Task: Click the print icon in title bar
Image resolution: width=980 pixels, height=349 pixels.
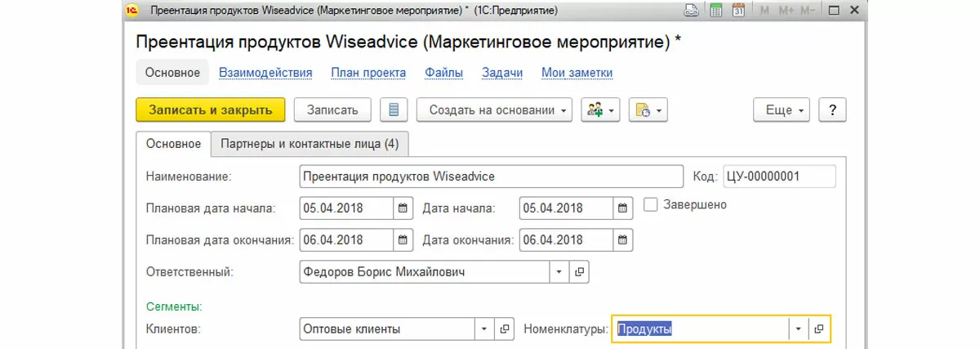Action: point(692,11)
